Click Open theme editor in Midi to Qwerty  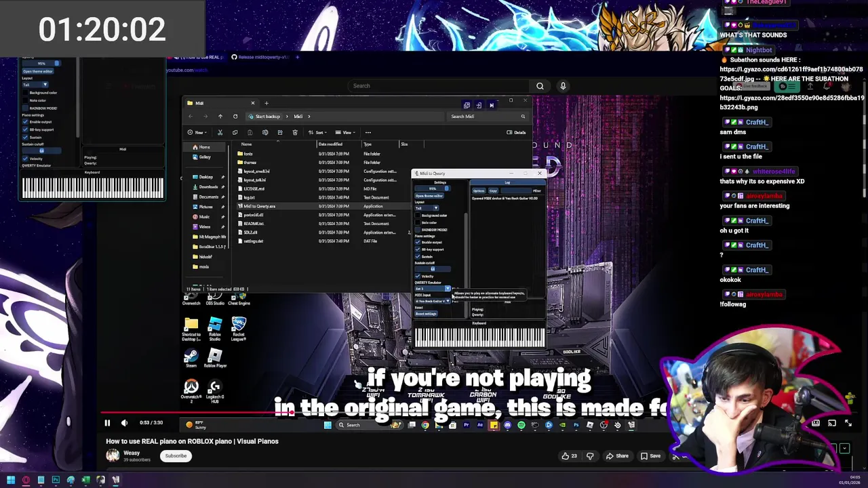pyautogui.click(x=429, y=196)
